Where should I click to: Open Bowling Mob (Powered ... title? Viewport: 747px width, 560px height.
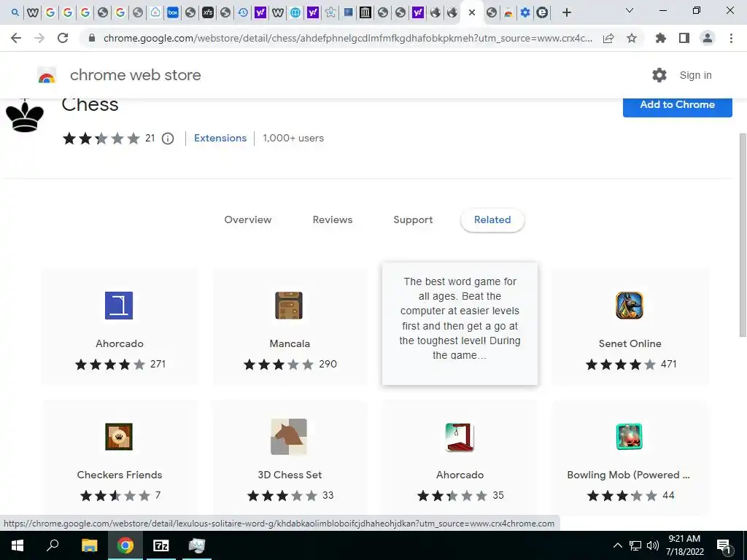(628, 475)
